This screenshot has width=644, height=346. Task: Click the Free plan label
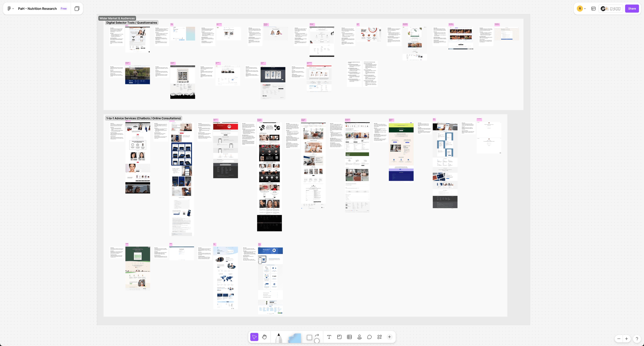click(x=64, y=9)
